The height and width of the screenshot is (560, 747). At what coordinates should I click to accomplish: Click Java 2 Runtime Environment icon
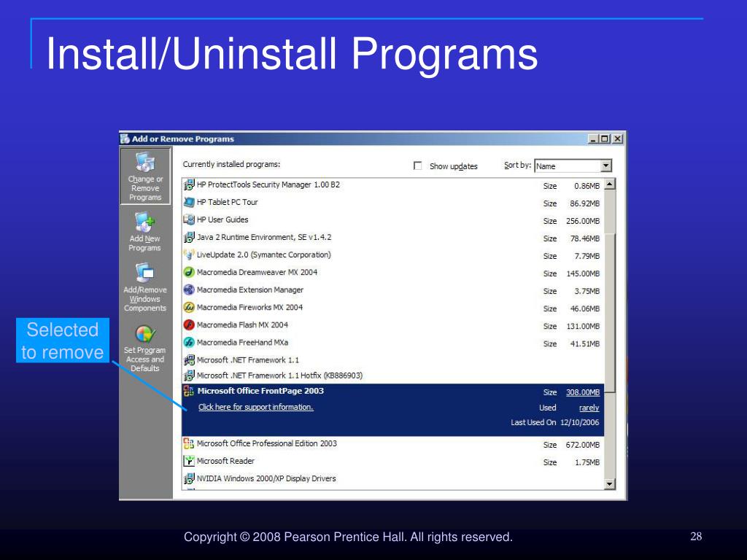click(x=189, y=237)
